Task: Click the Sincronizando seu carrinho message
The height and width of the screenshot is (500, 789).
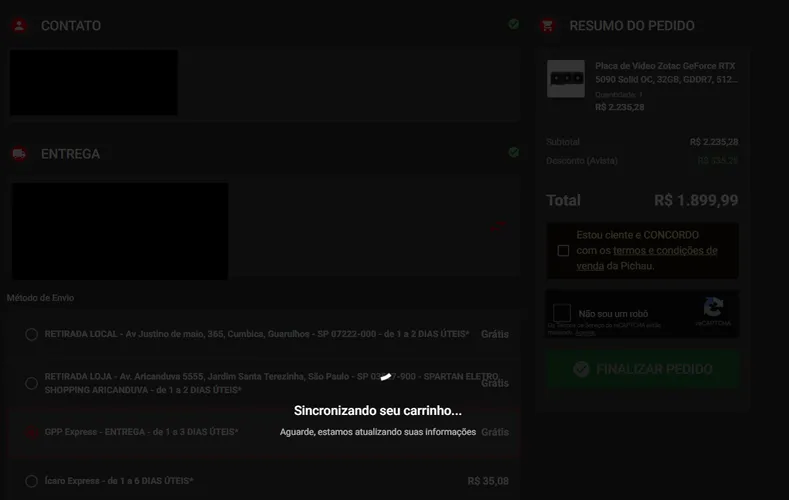Action: [x=378, y=410]
